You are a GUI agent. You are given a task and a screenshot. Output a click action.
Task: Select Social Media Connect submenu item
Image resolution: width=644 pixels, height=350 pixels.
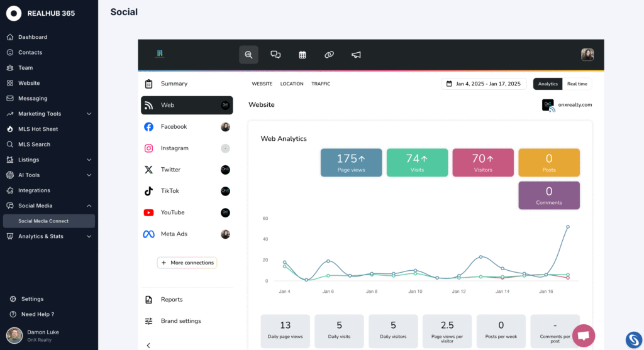point(49,221)
